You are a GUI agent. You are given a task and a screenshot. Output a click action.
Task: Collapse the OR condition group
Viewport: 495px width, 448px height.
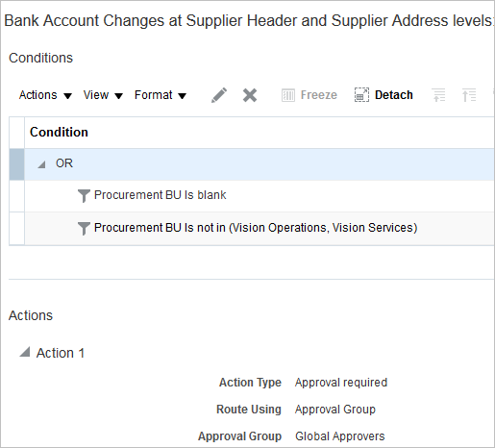[41, 164]
